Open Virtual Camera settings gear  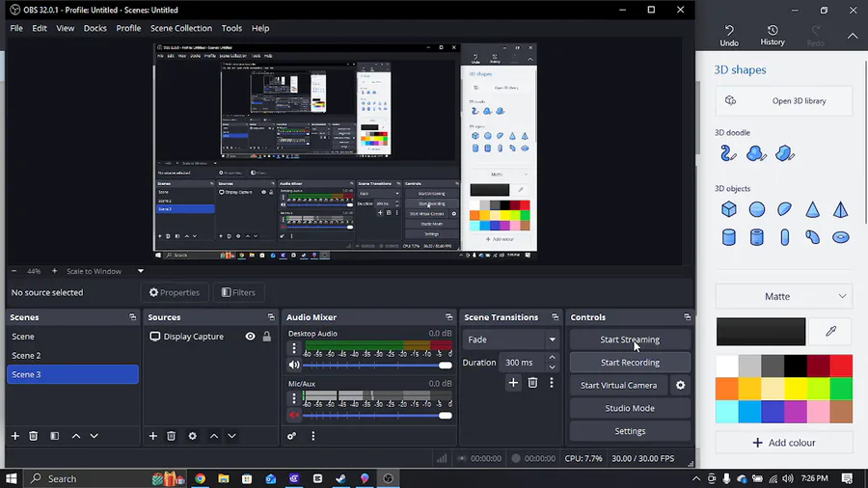click(680, 386)
